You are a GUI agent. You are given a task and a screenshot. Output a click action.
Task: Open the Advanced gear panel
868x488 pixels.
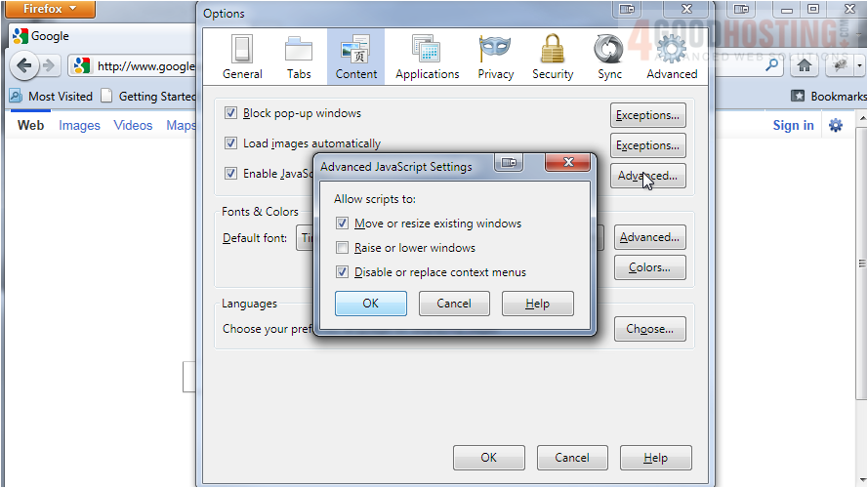[671, 57]
